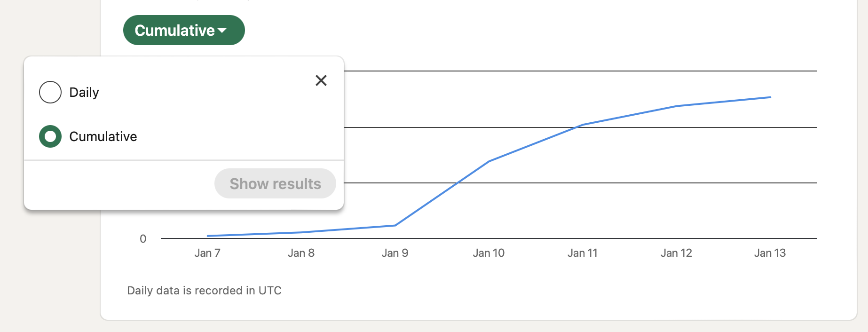868x332 pixels.
Task: Click the Jan 8 axis label
Action: 301,253
